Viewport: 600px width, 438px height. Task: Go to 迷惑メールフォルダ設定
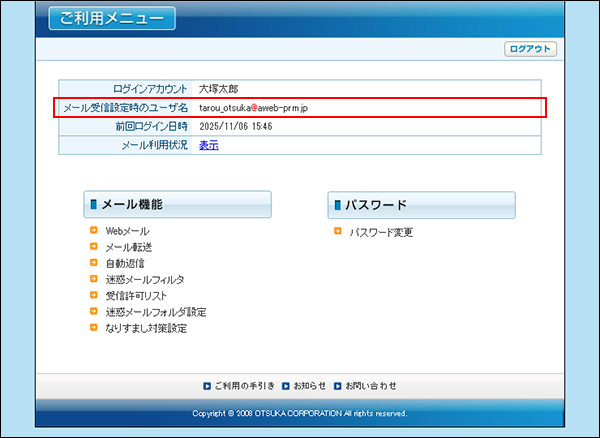tap(155, 312)
